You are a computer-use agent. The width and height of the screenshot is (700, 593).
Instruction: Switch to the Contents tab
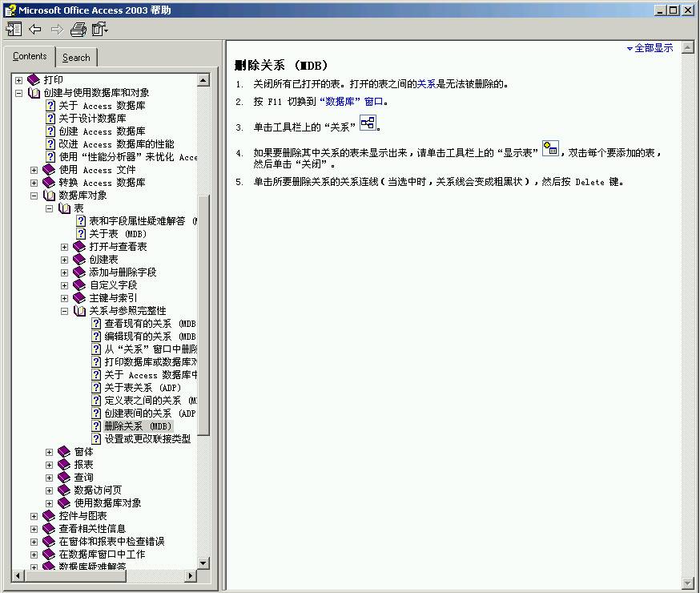(30, 56)
